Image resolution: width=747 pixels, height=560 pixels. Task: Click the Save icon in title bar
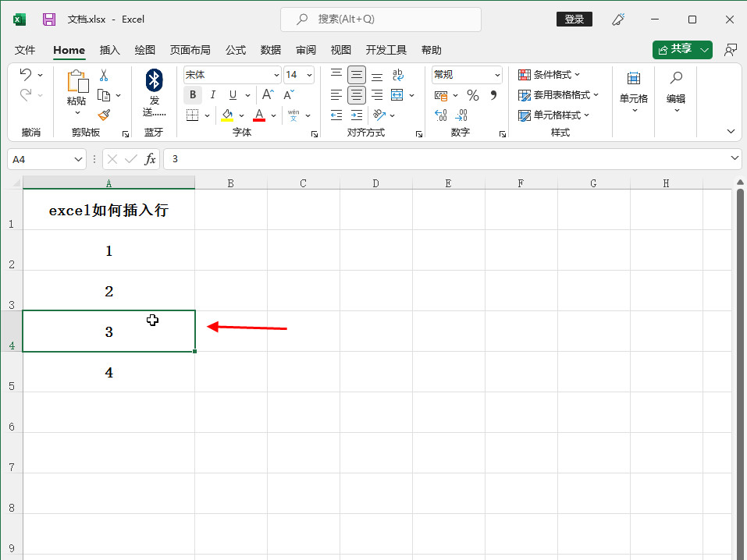pyautogui.click(x=49, y=19)
